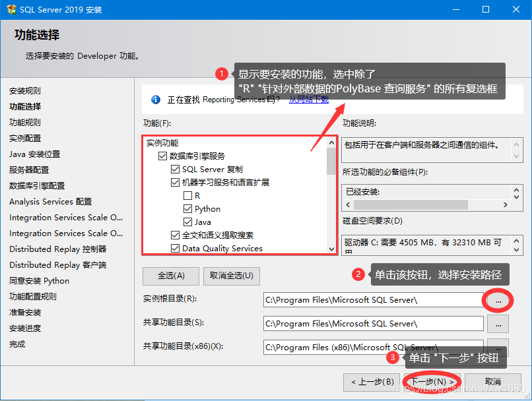This screenshot has height=401, width=532.
Task: Select the Java 安装位置 step
Action: point(34,154)
